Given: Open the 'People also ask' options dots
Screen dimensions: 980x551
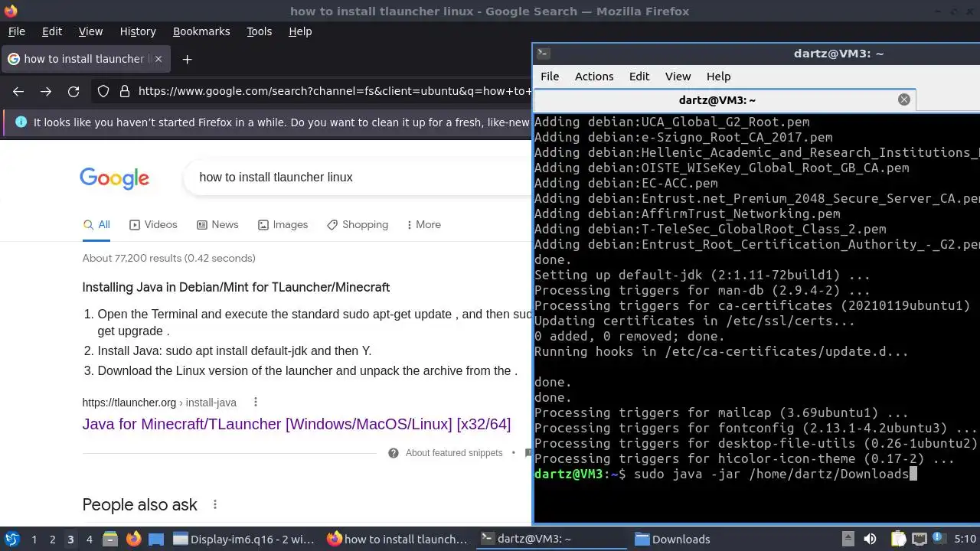Looking at the screenshot, I should point(215,505).
